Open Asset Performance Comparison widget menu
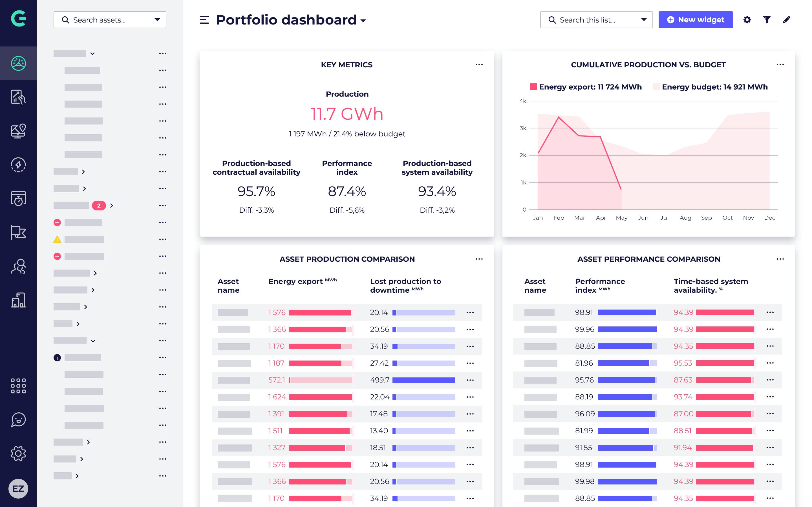 780,259
